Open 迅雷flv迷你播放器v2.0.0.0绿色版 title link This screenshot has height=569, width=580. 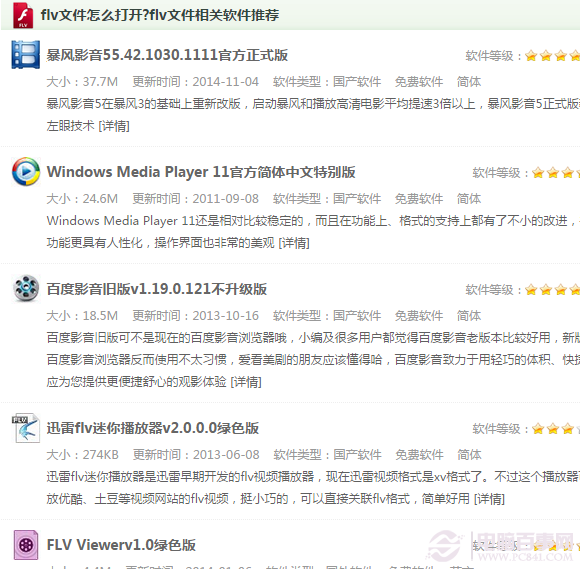[152, 428]
